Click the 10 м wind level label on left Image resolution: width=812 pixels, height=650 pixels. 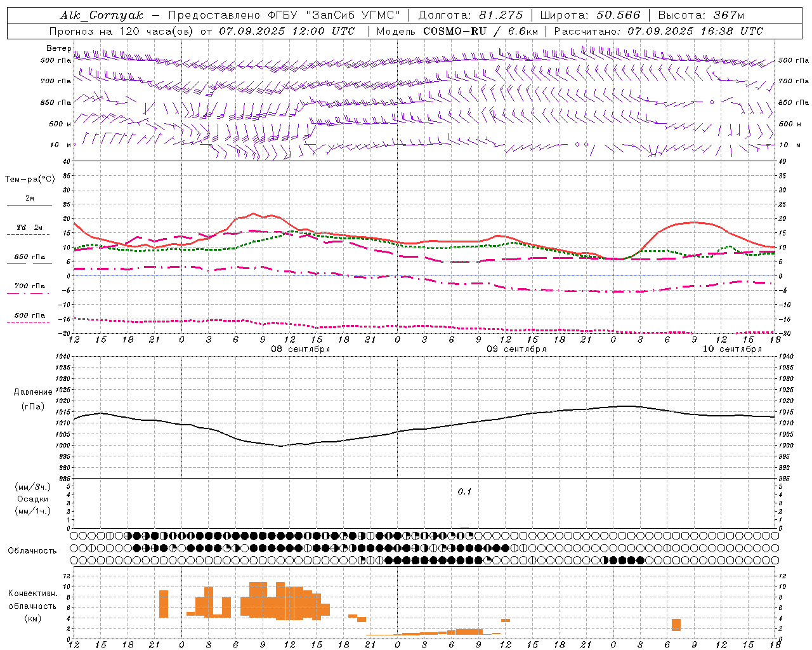60,145
